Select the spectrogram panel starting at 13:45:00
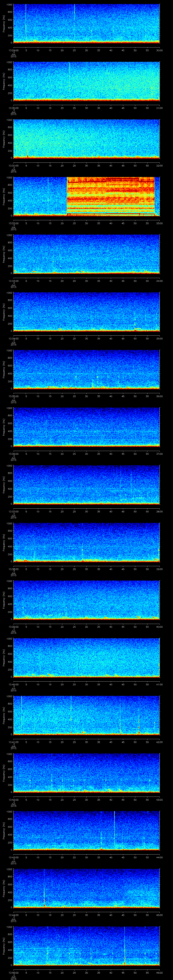The image size is (173, 980). [x=86, y=946]
